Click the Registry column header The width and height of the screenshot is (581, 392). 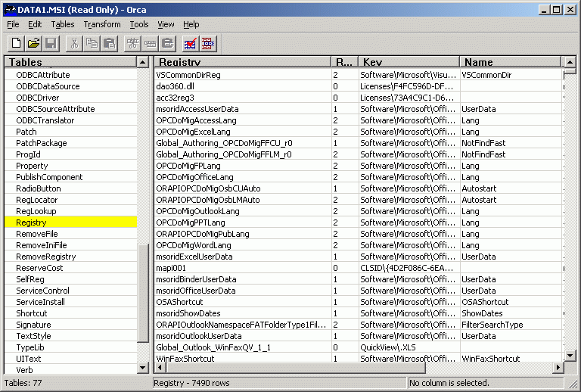point(242,62)
